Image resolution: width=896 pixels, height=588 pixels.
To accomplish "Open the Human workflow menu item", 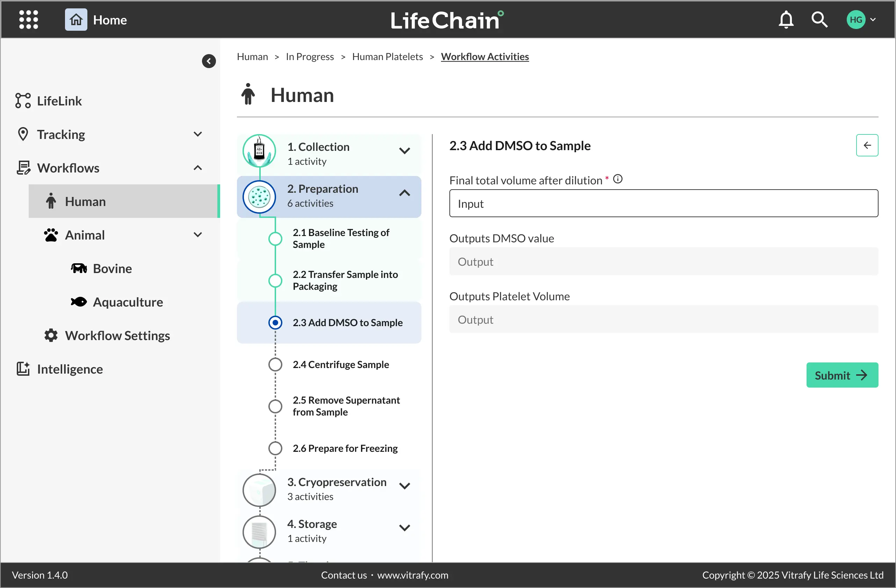I will click(124, 201).
